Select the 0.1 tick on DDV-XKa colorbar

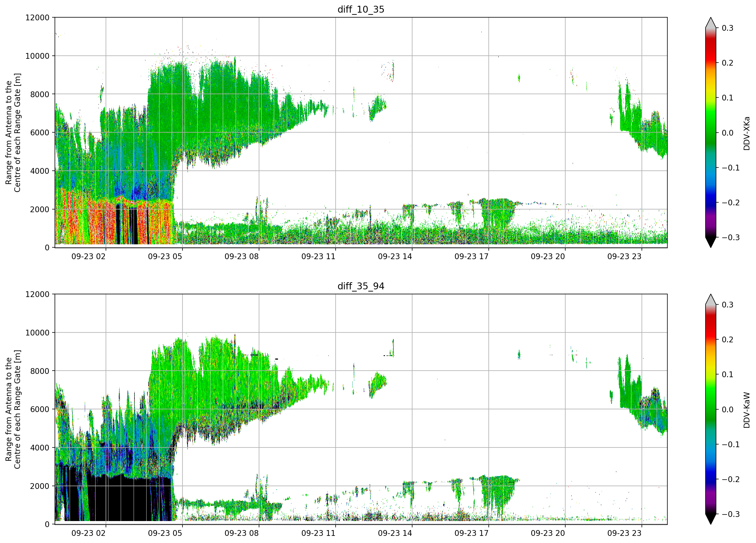click(727, 98)
